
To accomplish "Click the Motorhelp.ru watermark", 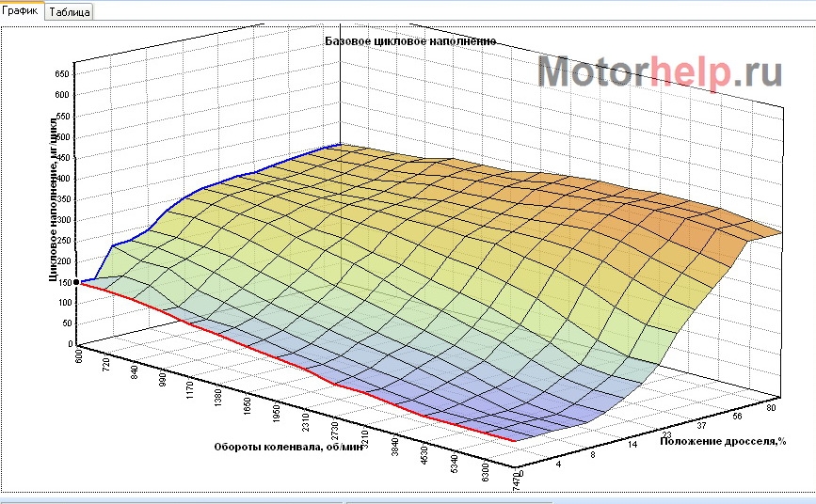I will click(x=661, y=72).
